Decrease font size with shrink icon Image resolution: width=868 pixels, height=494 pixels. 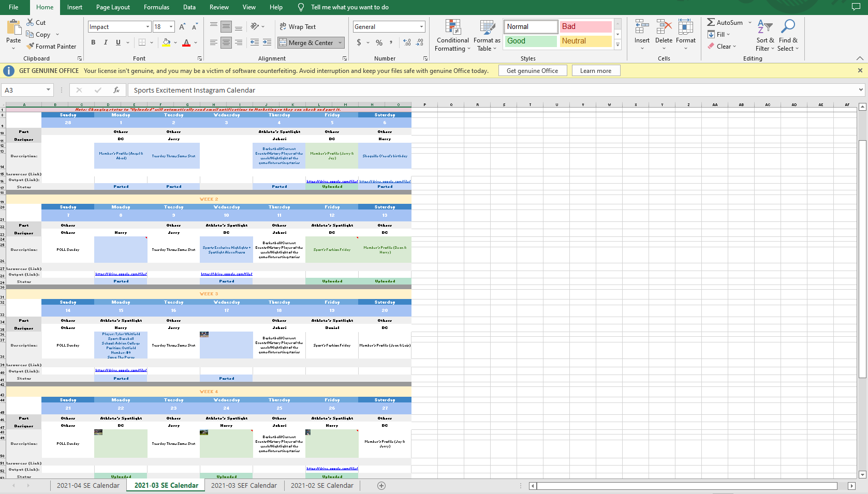click(195, 27)
